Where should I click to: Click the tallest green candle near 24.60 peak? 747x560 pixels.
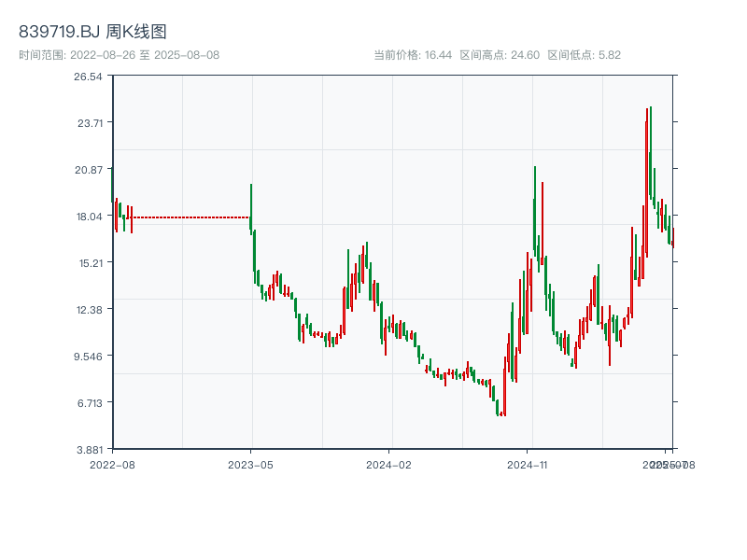(650, 152)
